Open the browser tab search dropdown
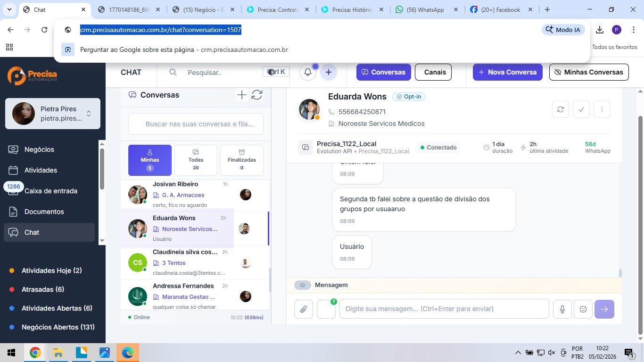Image resolution: width=644 pixels, height=362 pixels. pos(9,9)
